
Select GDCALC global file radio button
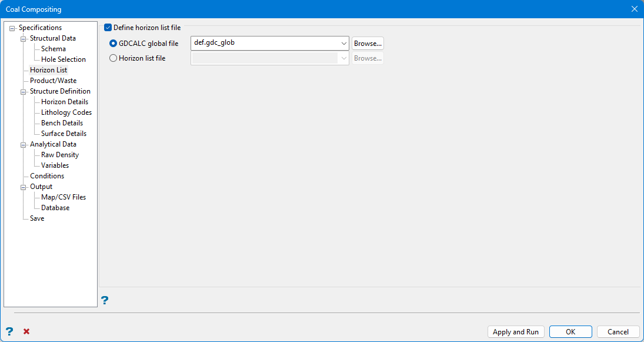click(x=114, y=43)
